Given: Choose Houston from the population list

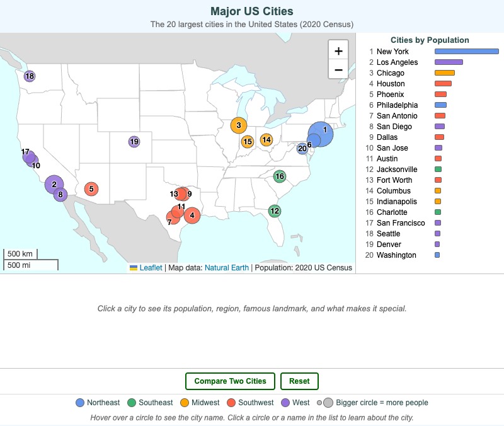Looking at the screenshot, I should tap(432, 84).
